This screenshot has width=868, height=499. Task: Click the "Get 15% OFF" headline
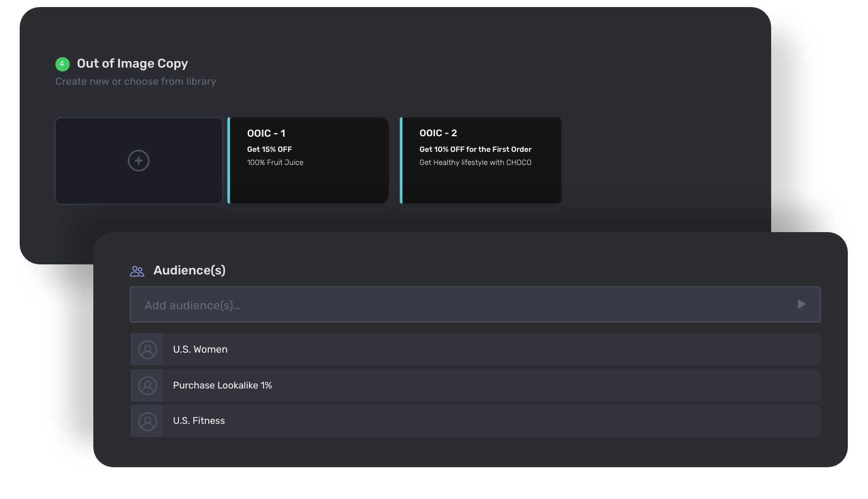(269, 149)
